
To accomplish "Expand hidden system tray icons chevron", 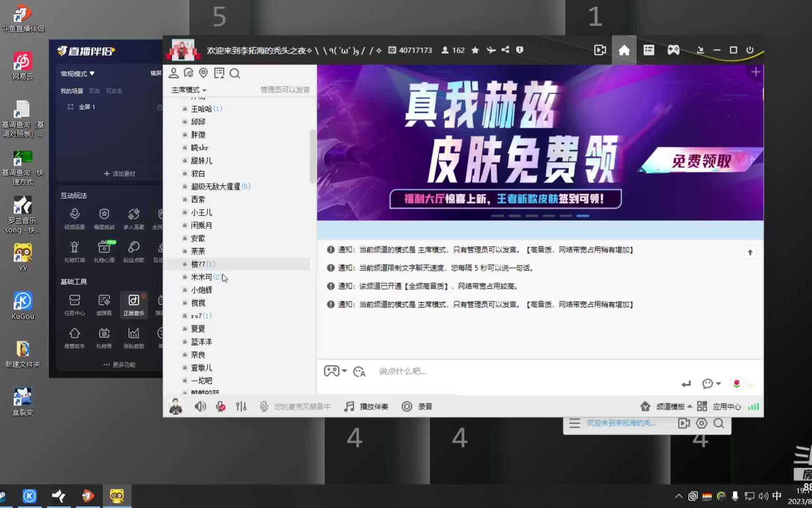I will click(x=679, y=496).
